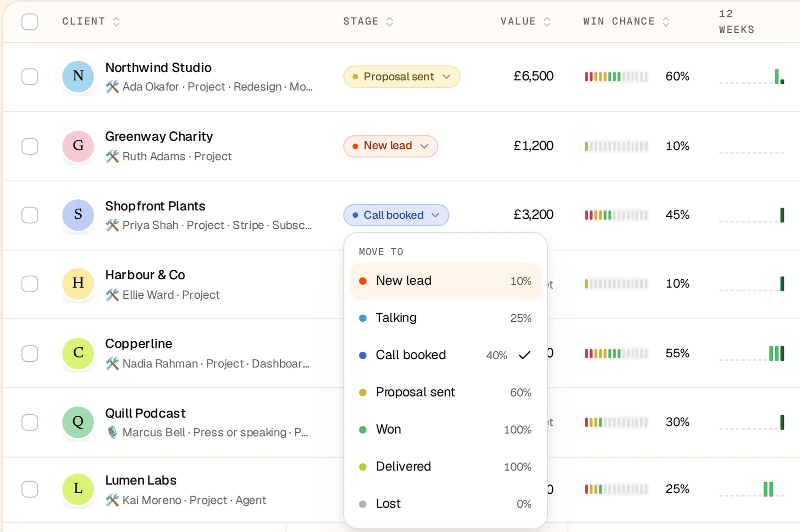Open Greenway Charity client name
Viewport: 800px width, 532px height.
[x=159, y=136]
